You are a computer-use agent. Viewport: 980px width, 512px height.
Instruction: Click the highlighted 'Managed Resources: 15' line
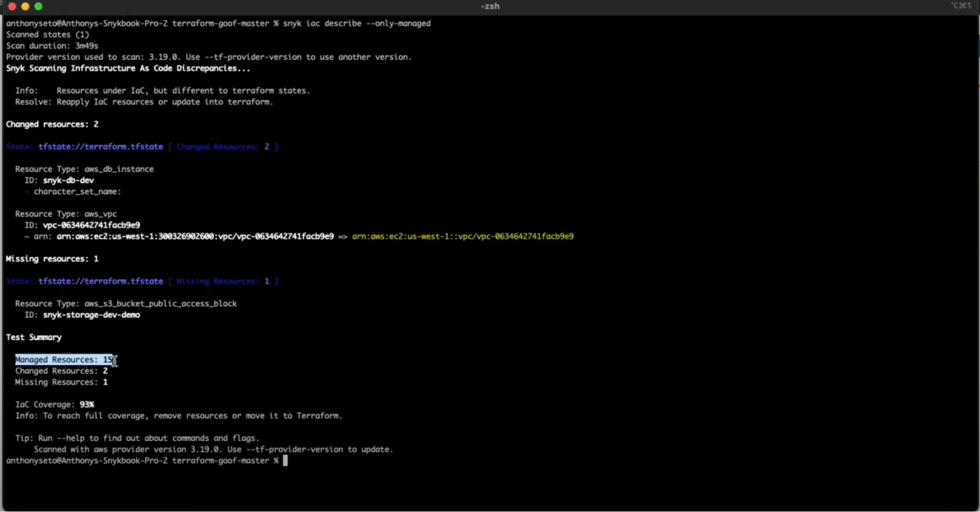pyautogui.click(x=64, y=360)
